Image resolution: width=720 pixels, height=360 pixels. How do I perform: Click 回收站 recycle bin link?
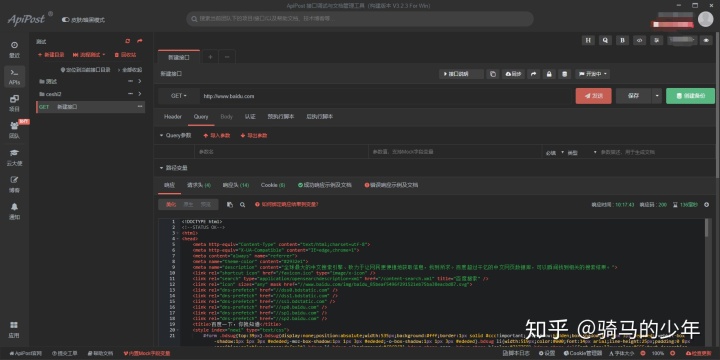coord(124,55)
